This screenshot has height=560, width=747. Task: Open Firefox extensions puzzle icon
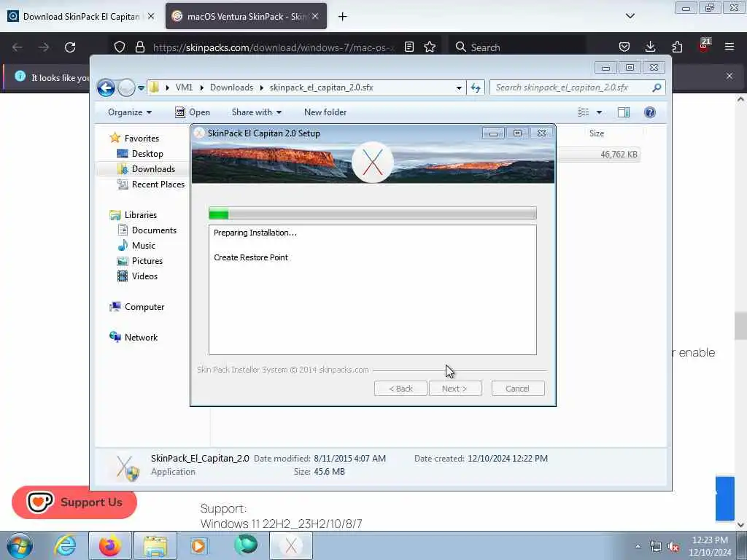(x=677, y=47)
